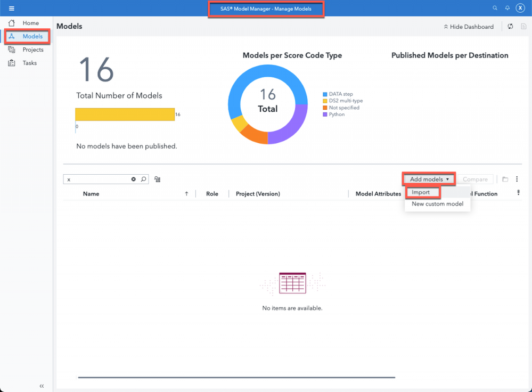Hide Dashboard toggle link

click(469, 27)
